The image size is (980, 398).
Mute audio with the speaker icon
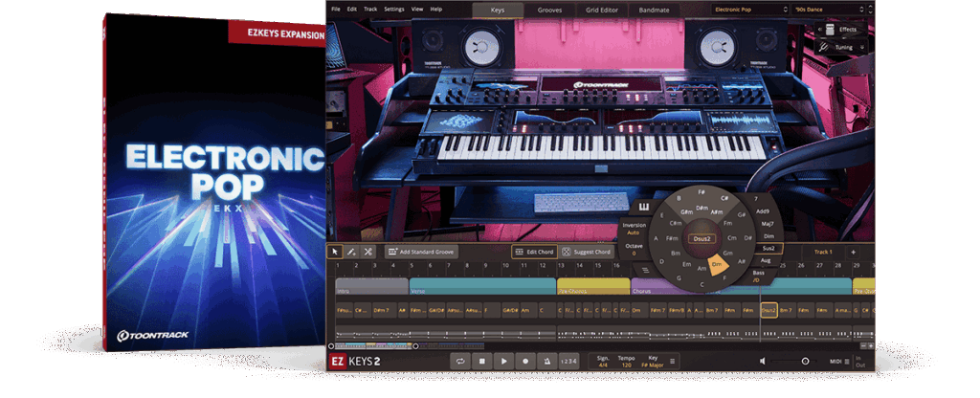(763, 361)
